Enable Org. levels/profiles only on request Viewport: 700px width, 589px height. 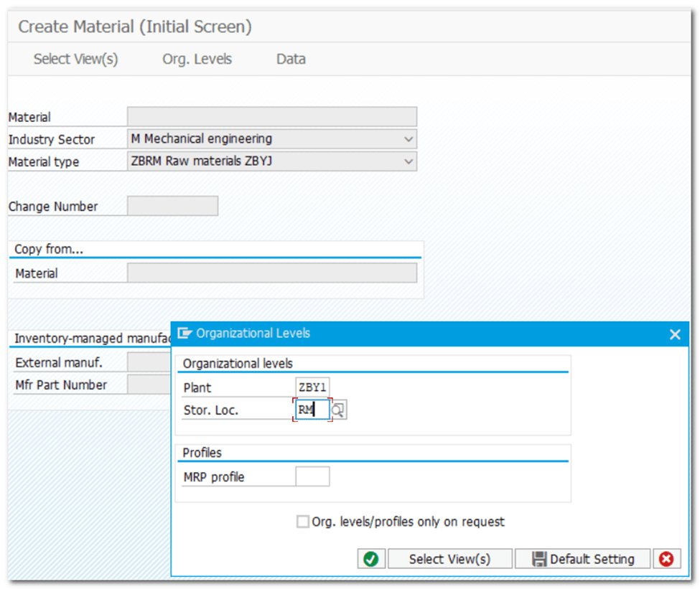point(303,522)
